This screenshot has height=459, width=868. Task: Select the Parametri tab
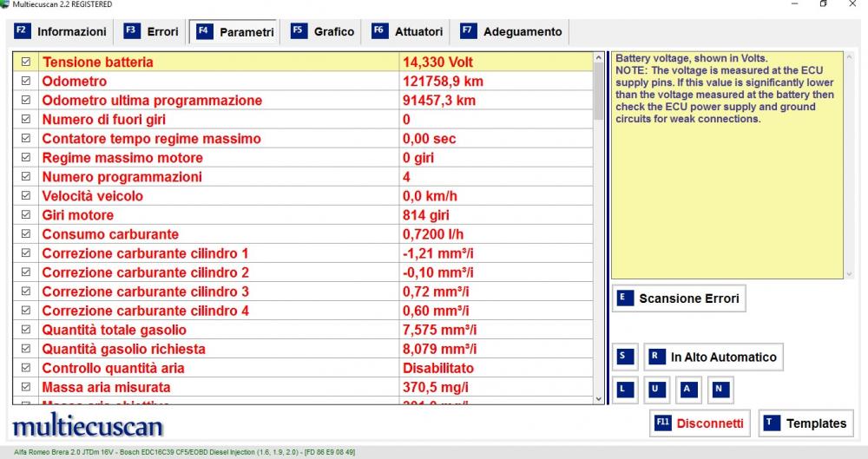coord(235,31)
